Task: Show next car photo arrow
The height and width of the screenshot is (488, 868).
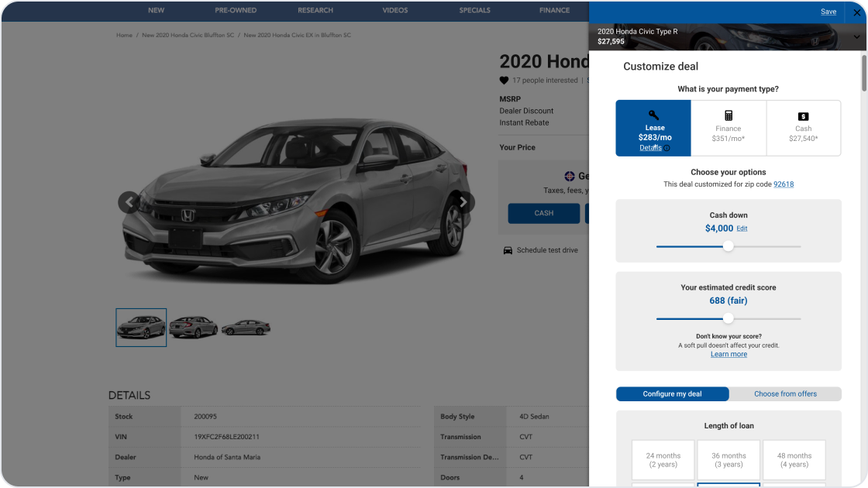Action: pos(463,202)
